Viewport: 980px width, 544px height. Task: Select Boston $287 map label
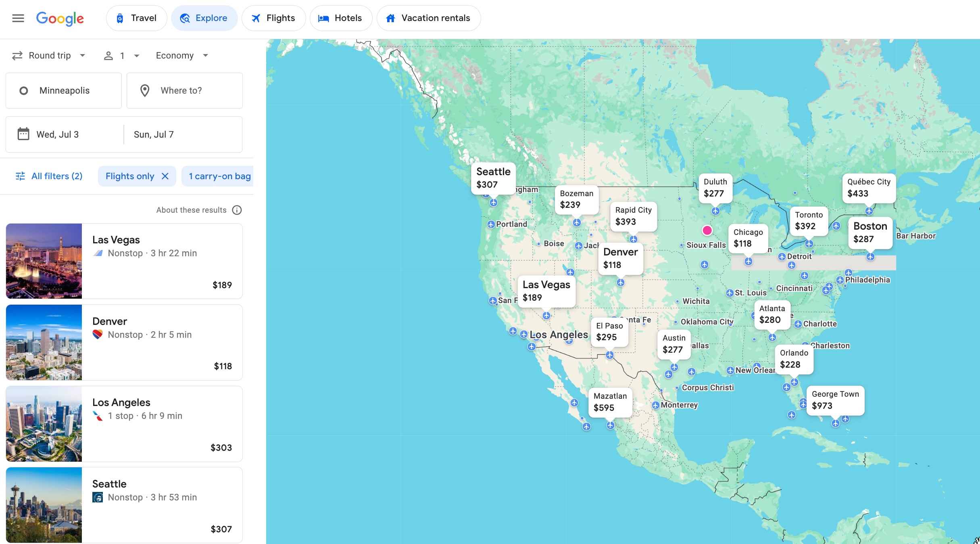pos(870,232)
